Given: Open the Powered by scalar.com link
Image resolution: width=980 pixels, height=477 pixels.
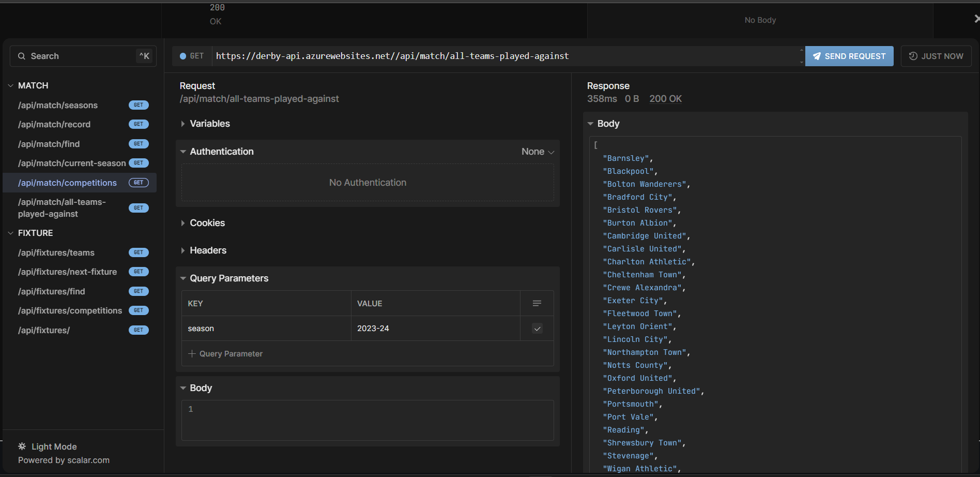Looking at the screenshot, I should coord(63,460).
